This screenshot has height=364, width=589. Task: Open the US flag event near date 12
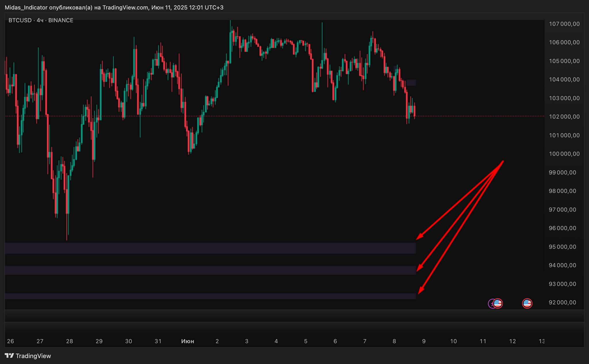527,303
